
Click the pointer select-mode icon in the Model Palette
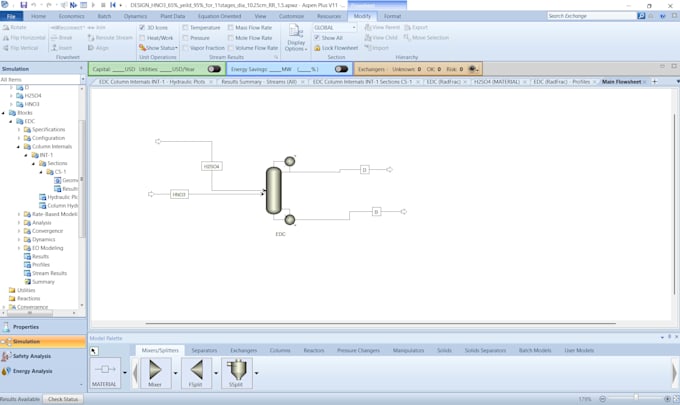[x=94, y=351]
